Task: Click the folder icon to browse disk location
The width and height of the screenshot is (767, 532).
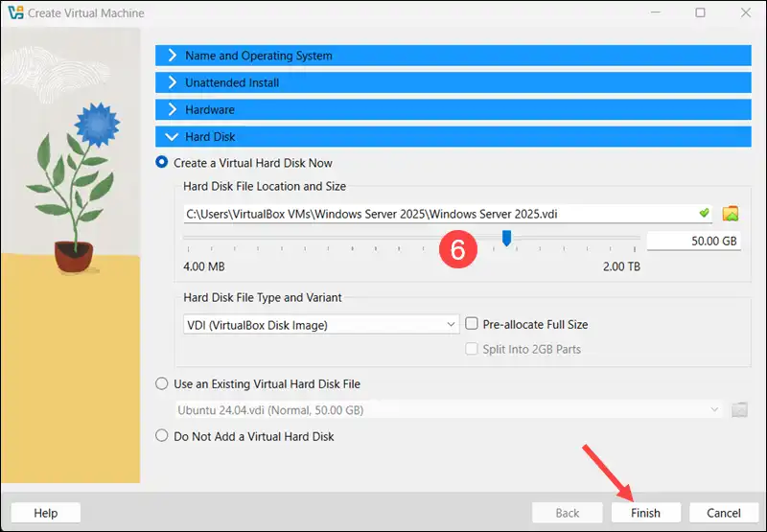Action: [x=731, y=213]
